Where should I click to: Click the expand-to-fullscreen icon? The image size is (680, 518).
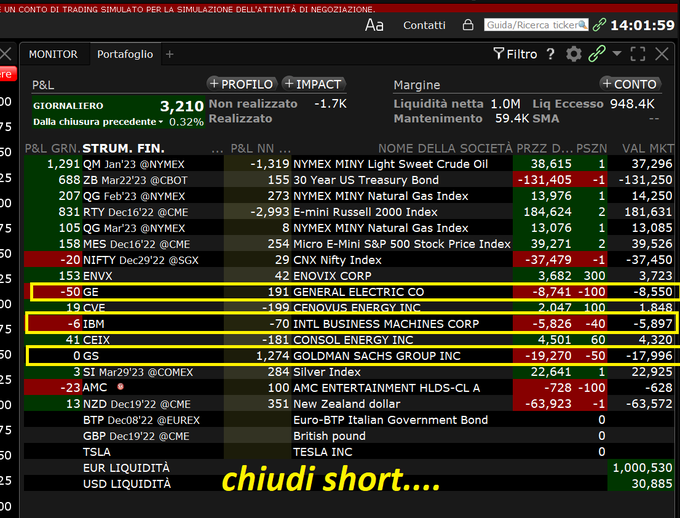coord(638,54)
